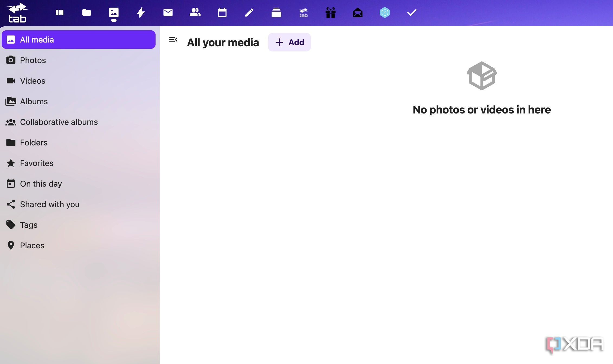Switch to the On this day view
Viewport: 613px width, 364px height.
(x=41, y=184)
